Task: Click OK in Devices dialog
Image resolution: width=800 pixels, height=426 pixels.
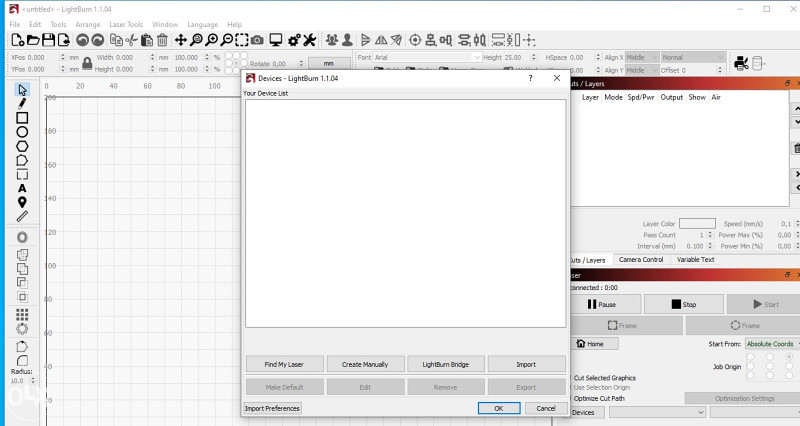Action: pyautogui.click(x=499, y=408)
